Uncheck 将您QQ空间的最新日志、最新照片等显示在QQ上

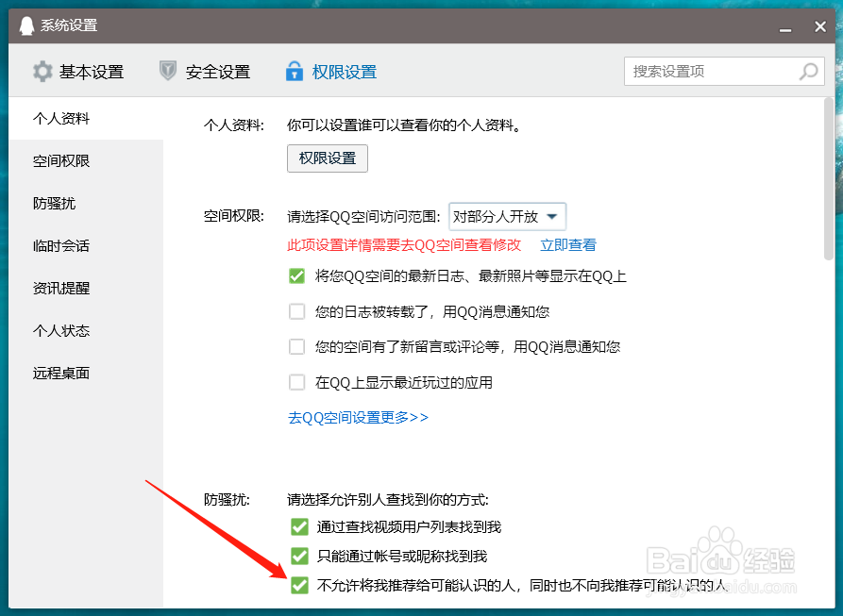tap(299, 277)
